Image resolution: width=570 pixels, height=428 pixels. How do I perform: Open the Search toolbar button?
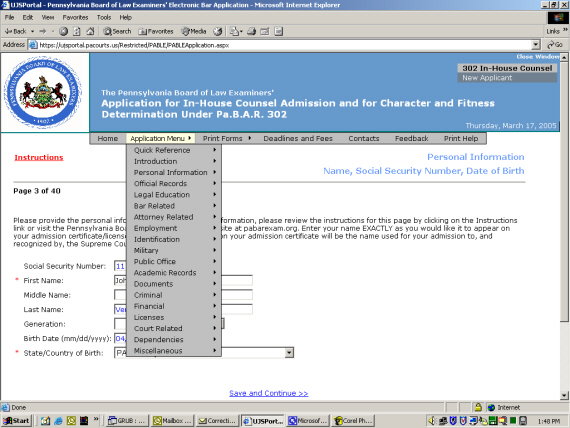(117, 31)
